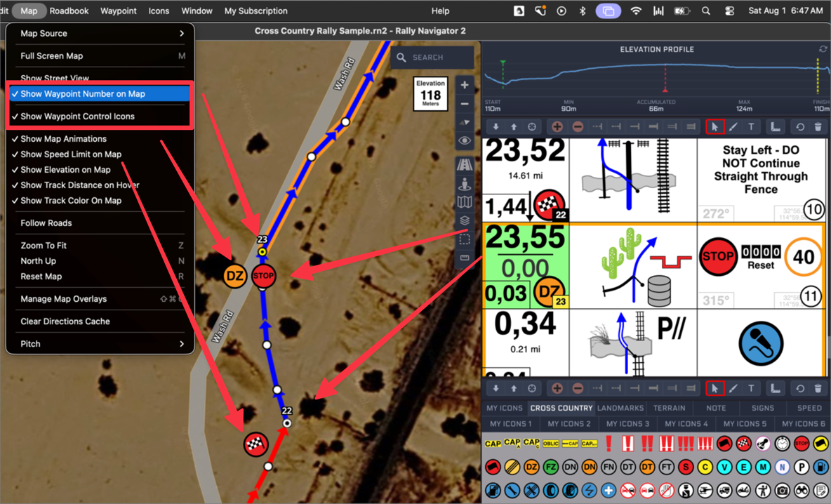831x504 pixels.
Task: Toggle Show Waypoint Control Icons
Action: pyautogui.click(x=100, y=116)
